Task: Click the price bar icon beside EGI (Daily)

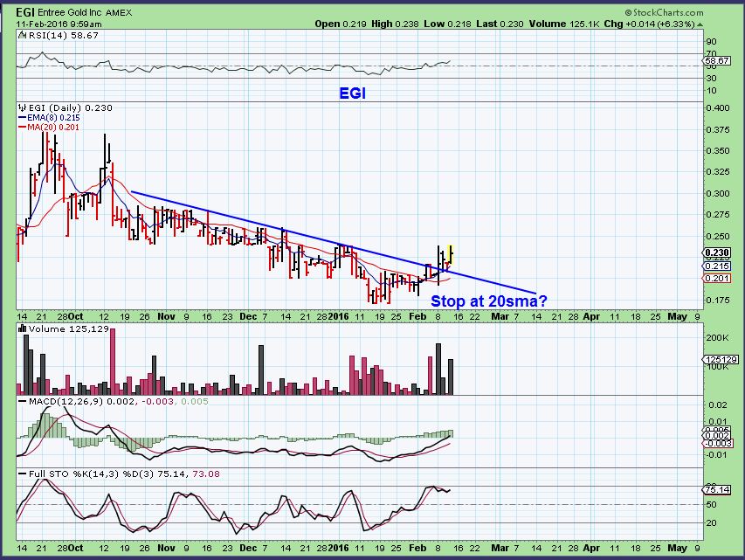Action: pos(22,108)
